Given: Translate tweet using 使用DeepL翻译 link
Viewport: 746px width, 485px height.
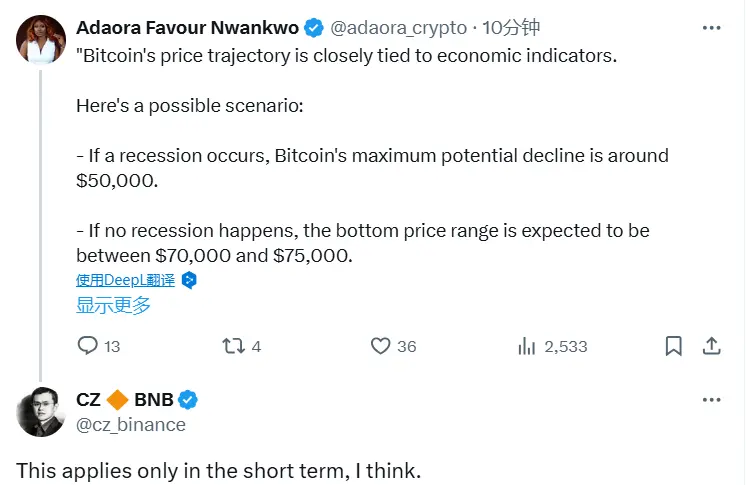Looking at the screenshot, I should [127, 280].
